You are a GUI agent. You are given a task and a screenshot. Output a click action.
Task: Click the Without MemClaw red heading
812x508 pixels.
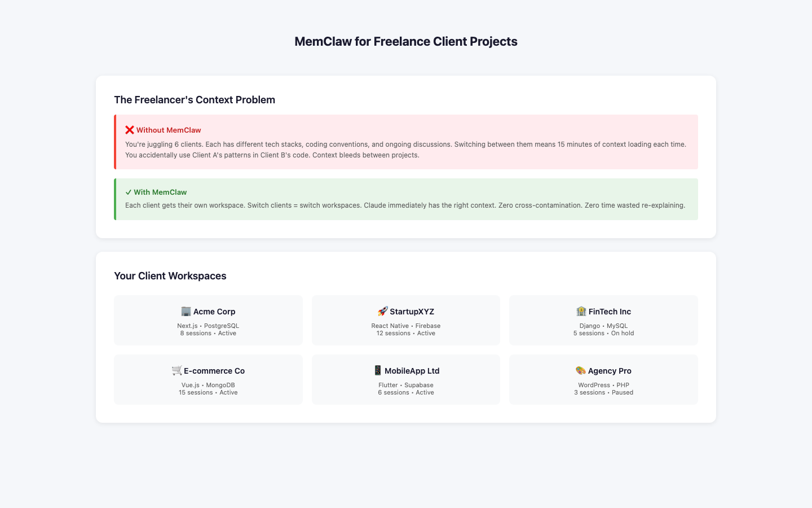point(169,130)
